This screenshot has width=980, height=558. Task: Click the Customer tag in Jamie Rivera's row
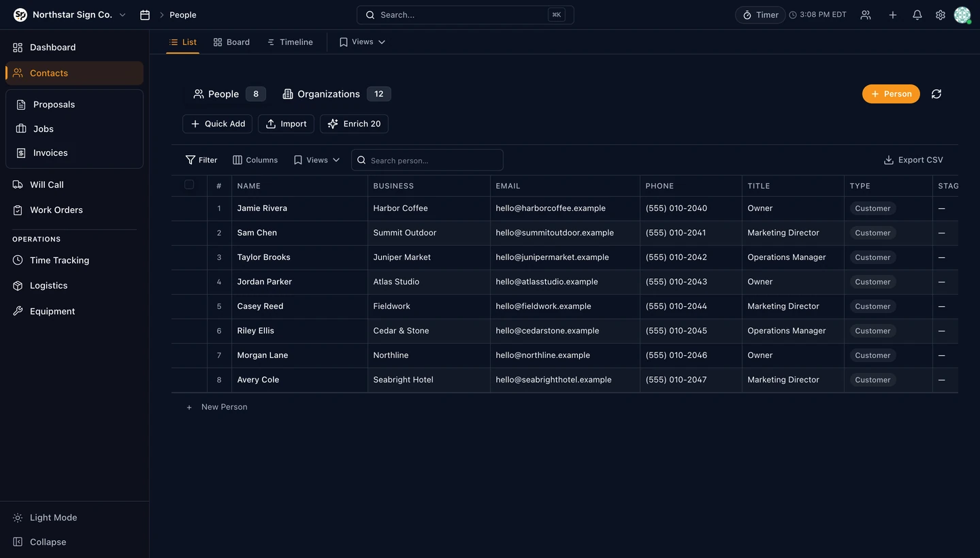(872, 208)
